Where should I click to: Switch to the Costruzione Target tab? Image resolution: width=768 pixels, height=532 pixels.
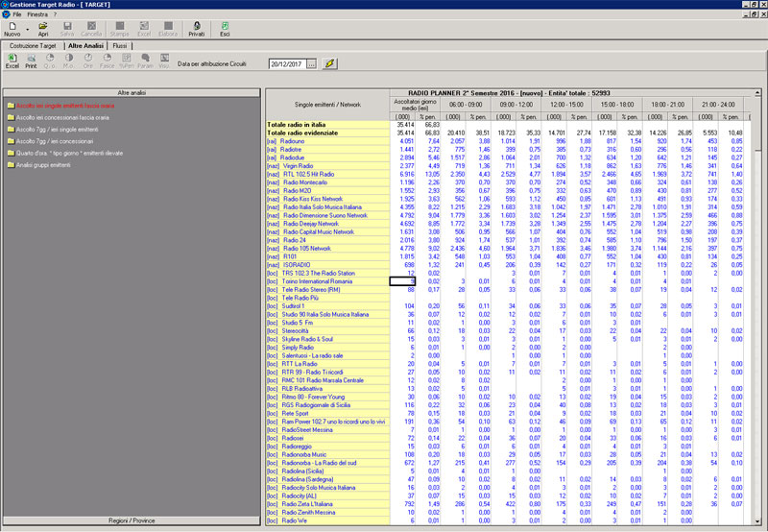click(32, 45)
